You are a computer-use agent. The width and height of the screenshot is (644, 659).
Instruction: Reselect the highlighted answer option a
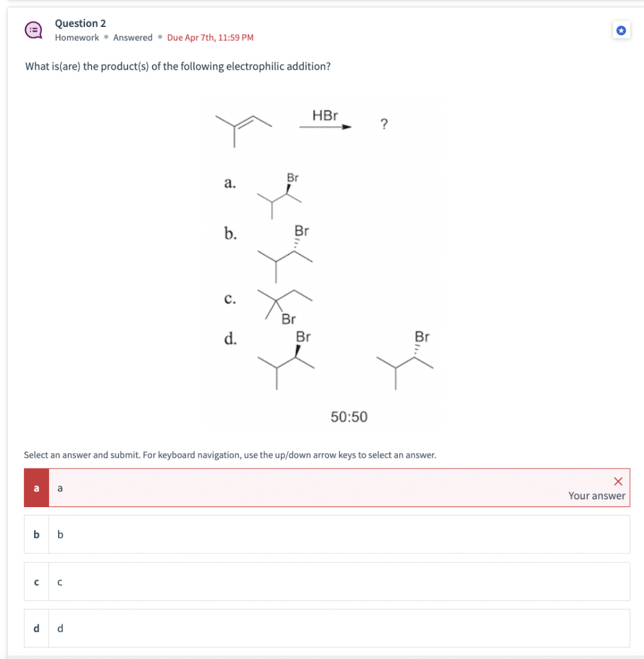tap(322, 488)
